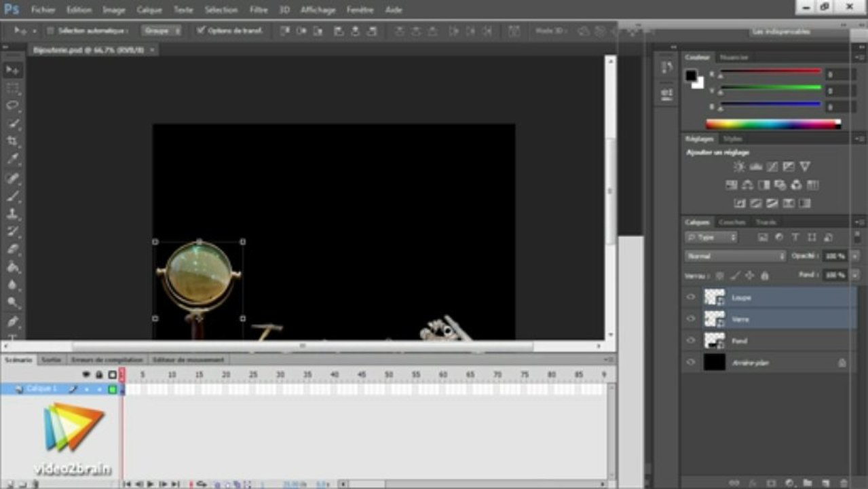Add an Exposure adjustment
The width and height of the screenshot is (868, 489).
pos(789,166)
